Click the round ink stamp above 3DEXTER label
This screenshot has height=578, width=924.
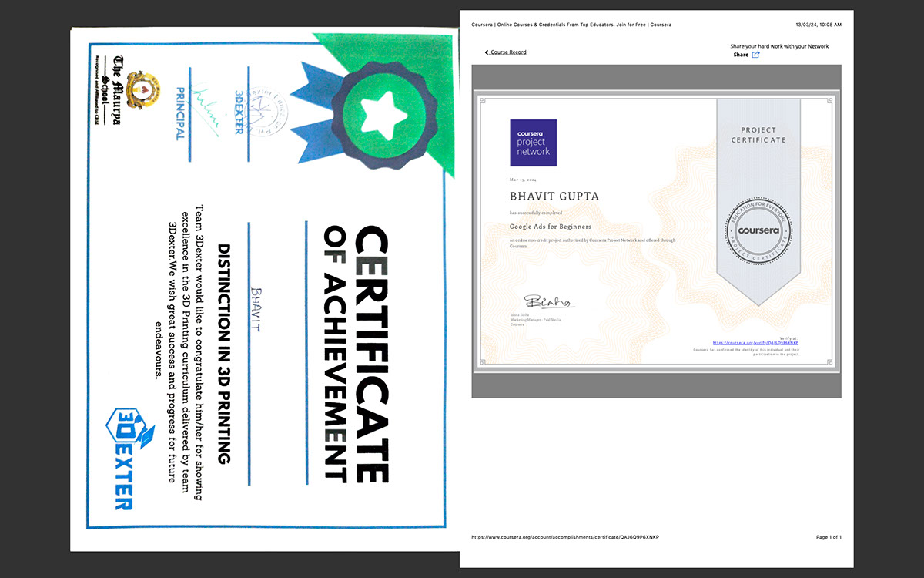[266, 113]
